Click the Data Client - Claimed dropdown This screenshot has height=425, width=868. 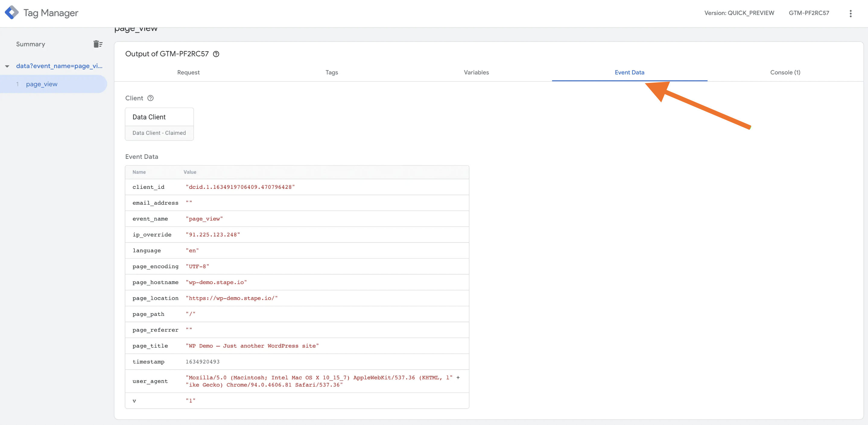pyautogui.click(x=159, y=133)
